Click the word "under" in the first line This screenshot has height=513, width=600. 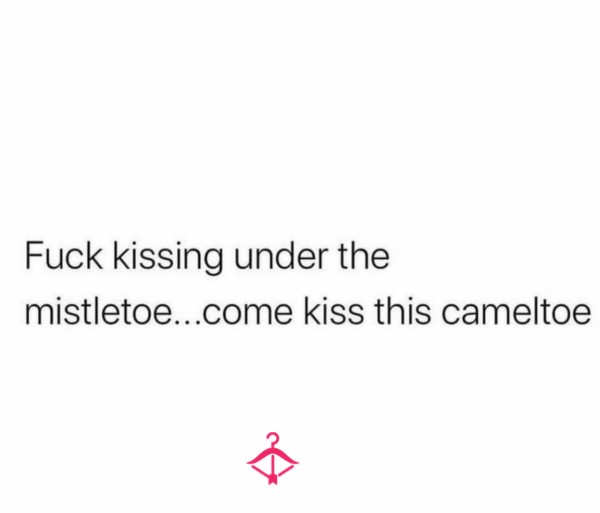(x=281, y=256)
